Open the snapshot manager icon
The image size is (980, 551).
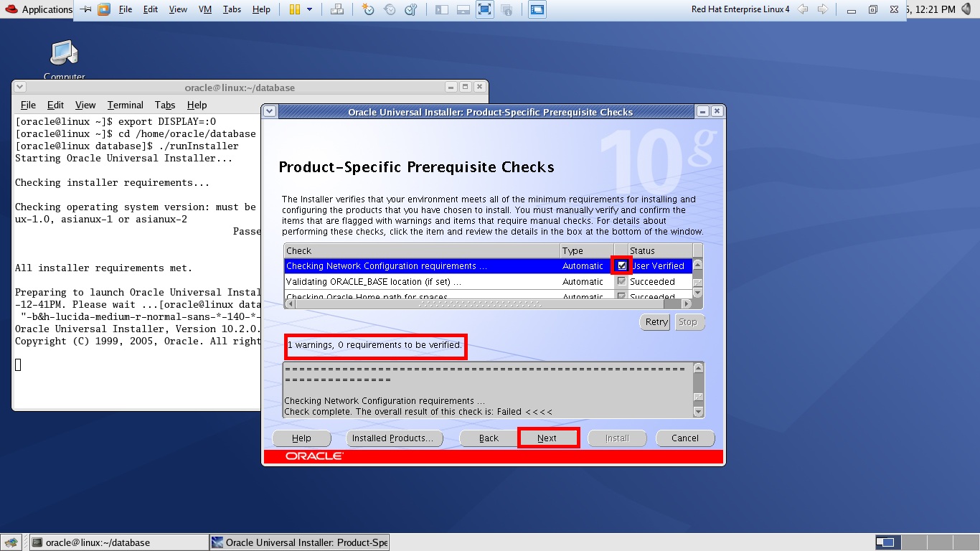pyautogui.click(x=411, y=9)
